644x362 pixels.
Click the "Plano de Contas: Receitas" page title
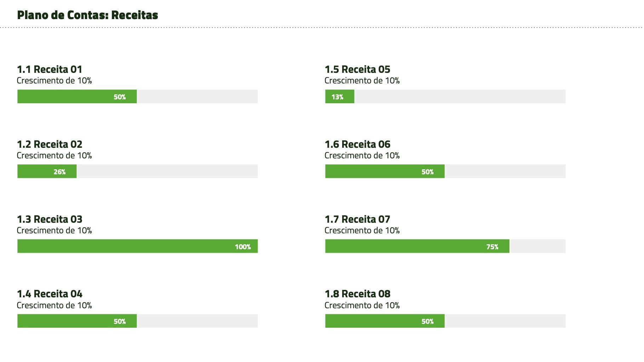tap(87, 15)
